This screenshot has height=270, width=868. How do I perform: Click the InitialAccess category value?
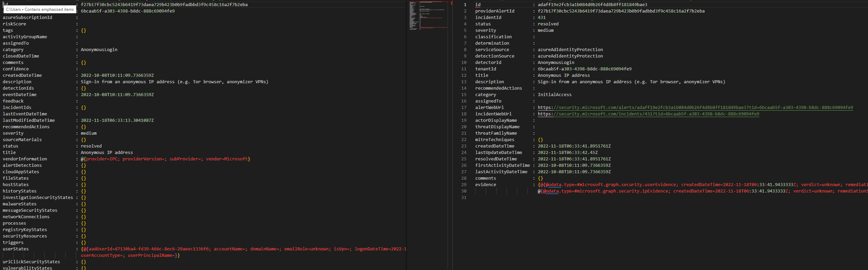pos(554,95)
